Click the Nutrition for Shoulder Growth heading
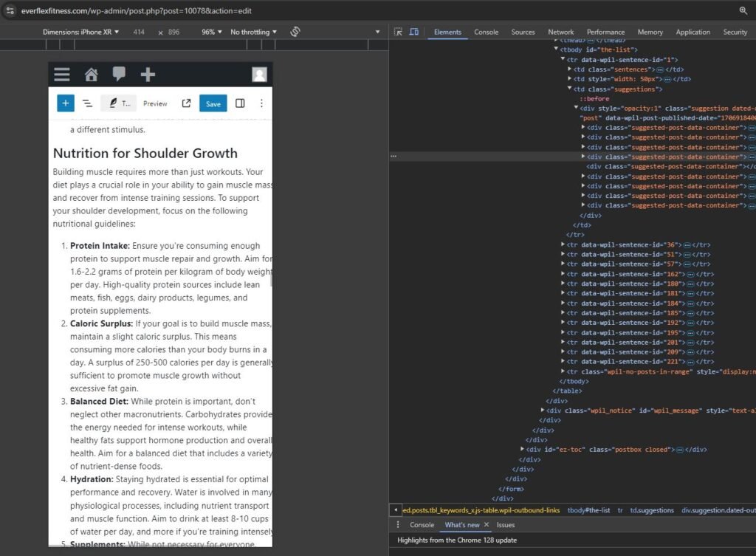Viewport: 756px width, 556px height. [145, 153]
